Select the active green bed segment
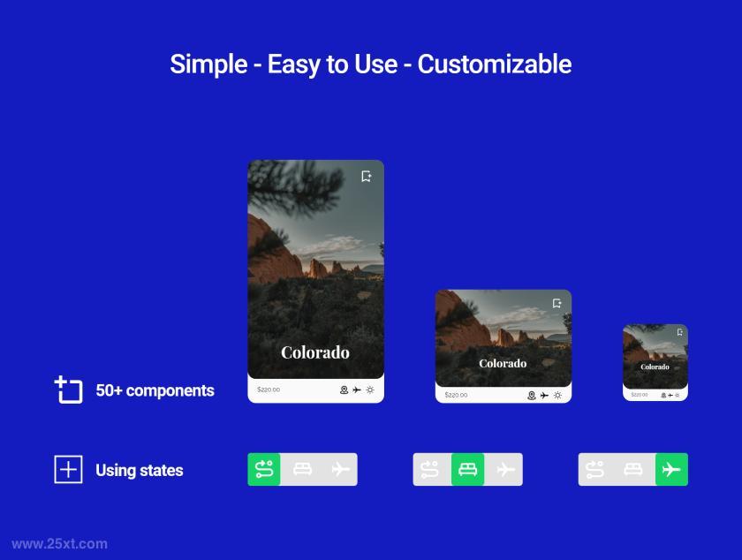 (467, 470)
